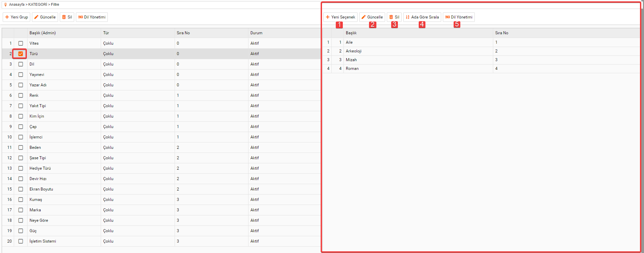The image size is (644, 253).
Task: Click the right panel Sil trash icon
Action: tap(391, 17)
